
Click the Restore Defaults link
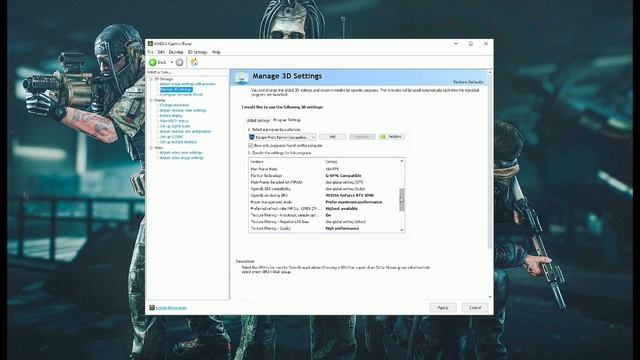(468, 82)
